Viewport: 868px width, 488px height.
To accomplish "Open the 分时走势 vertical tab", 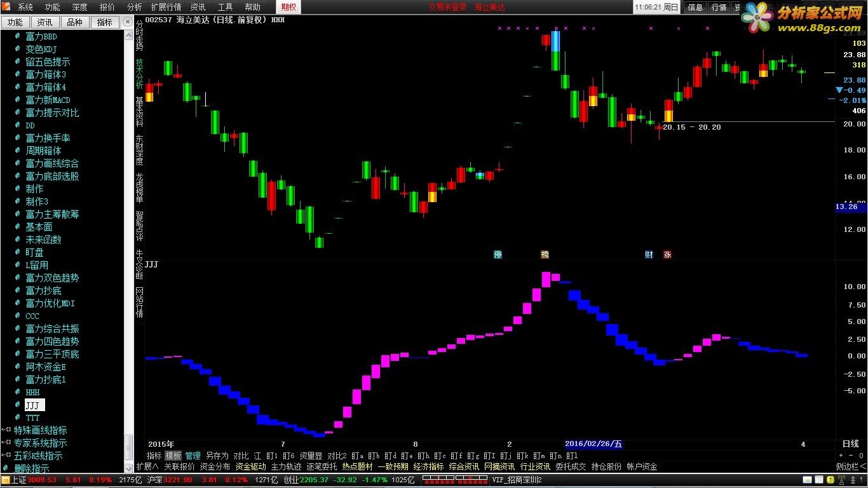I will point(139,36).
